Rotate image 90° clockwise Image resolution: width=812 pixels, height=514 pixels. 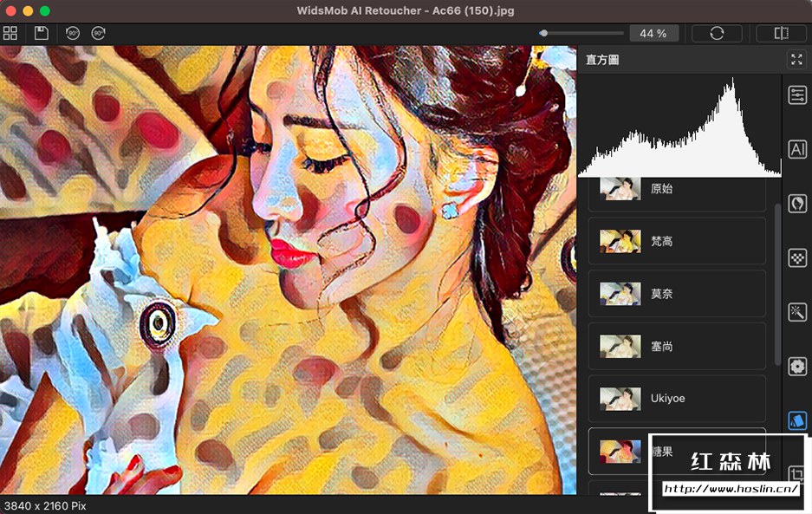point(99,33)
